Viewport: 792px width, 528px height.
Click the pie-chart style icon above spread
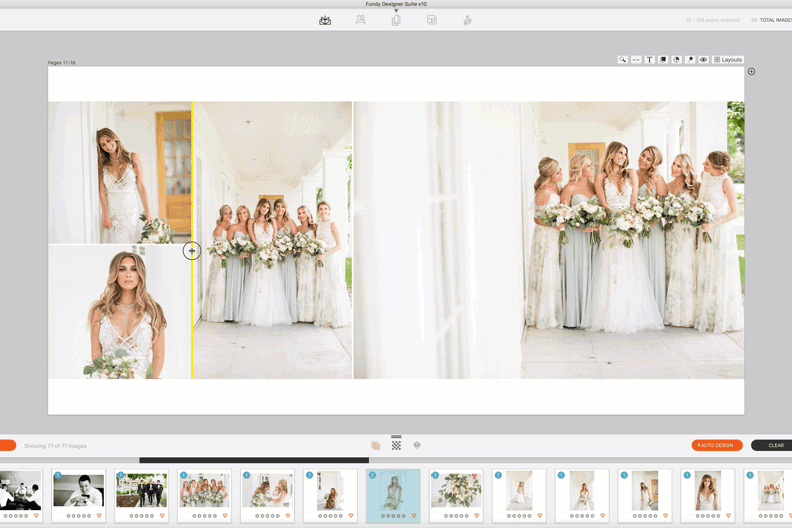point(676,60)
